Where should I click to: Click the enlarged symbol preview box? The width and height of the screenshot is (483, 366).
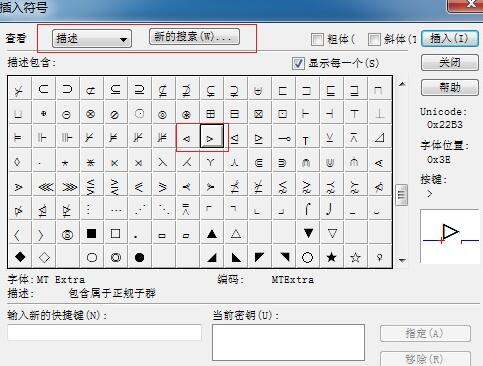(x=450, y=236)
